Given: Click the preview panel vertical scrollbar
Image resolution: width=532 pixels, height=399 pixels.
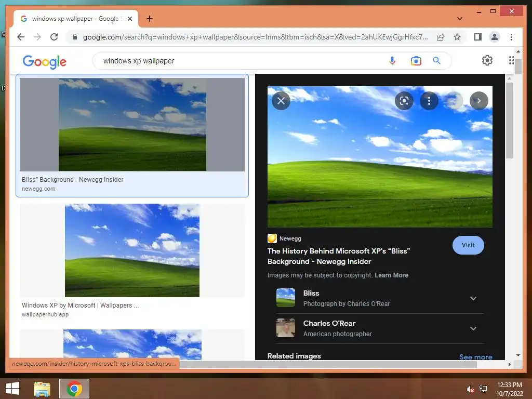Looking at the screenshot, I should pyautogui.click(x=509, y=120).
